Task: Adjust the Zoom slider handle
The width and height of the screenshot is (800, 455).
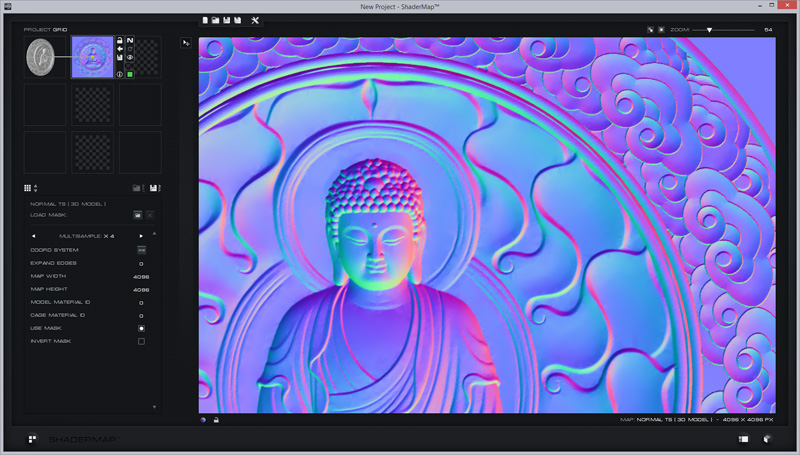Action: [709, 30]
